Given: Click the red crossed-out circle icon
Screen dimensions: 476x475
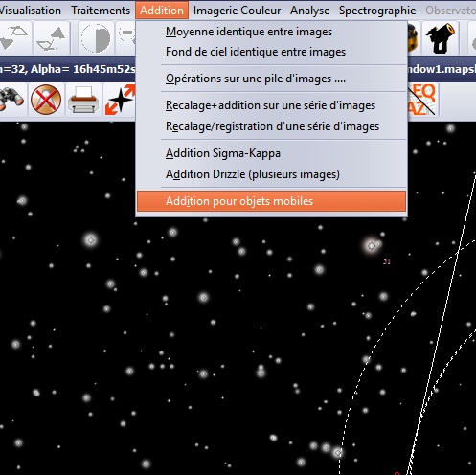Looking at the screenshot, I should coord(46,100).
